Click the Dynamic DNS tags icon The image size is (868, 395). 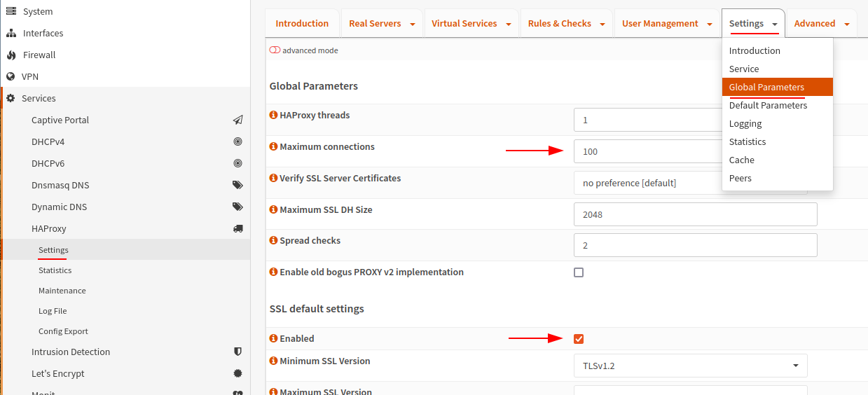coord(238,207)
